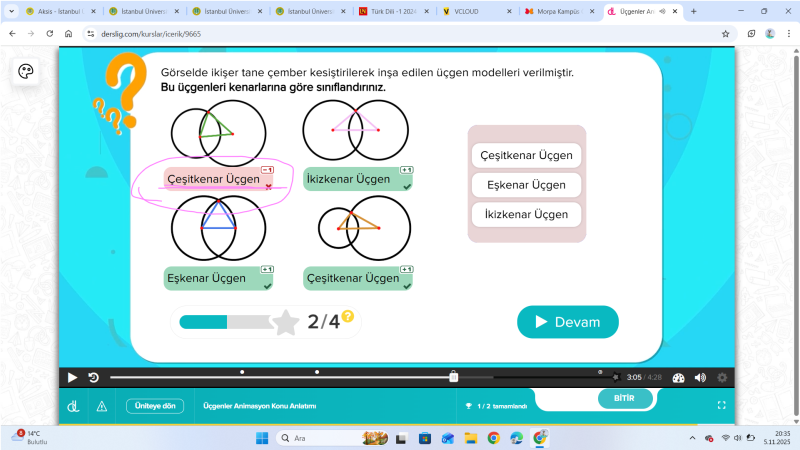This screenshot has width=800, height=450.
Task: Click the correct İkizkenar Üçgen answer label
Action: [358, 179]
